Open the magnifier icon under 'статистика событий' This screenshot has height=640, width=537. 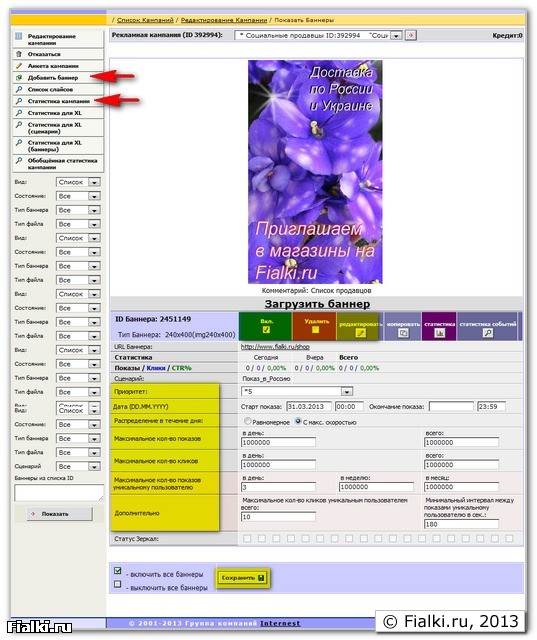tap(488, 333)
